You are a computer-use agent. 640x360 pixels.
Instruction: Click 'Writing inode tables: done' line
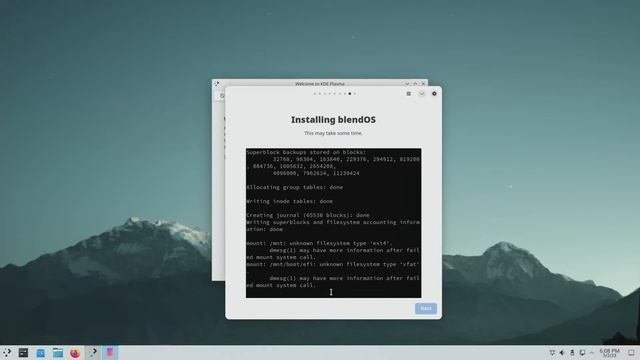click(x=290, y=201)
